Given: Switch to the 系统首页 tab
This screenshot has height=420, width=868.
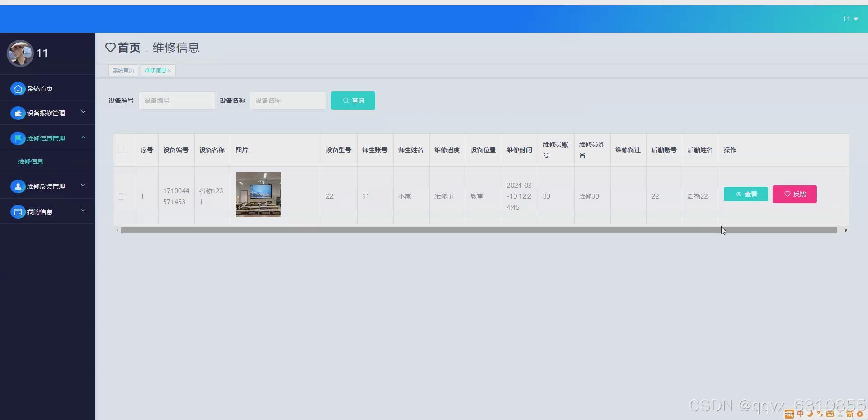Looking at the screenshot, I should click(123, 70).
